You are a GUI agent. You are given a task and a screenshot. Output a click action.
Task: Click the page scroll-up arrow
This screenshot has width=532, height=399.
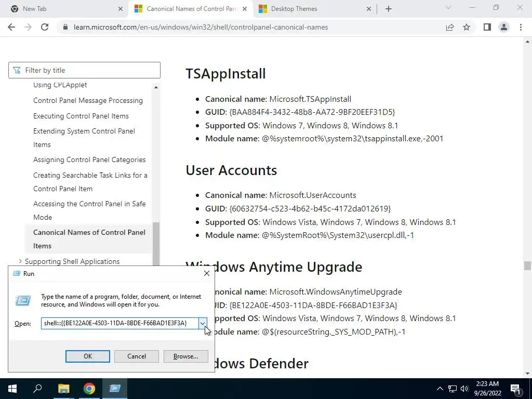pos(527,42)
